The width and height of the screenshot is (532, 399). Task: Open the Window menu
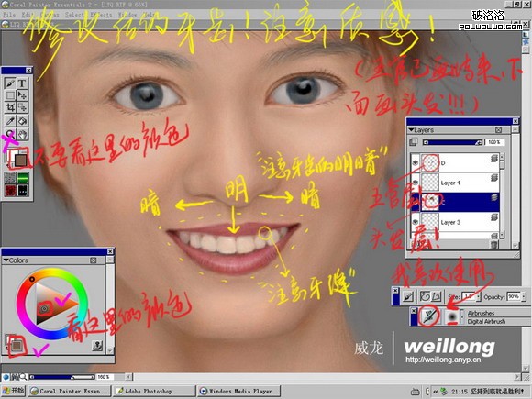click(x=127, y=15)
